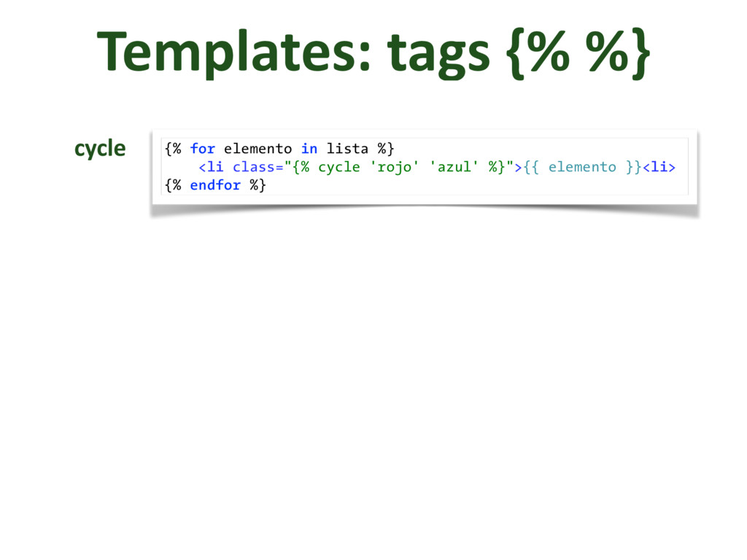Click the opening "<li" tag in code
This screenshot has height=560, width=747.
pyautogui.click(x=212, y=167)
